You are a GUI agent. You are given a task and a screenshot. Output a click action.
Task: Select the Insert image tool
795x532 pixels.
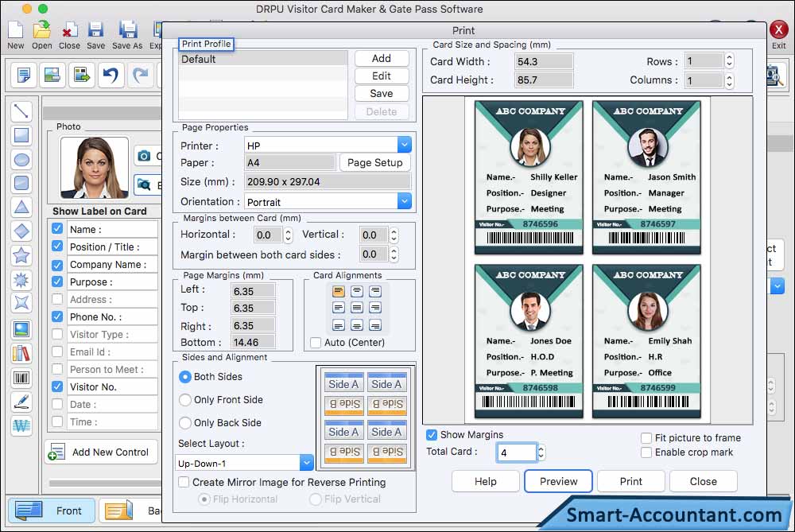pos(21,330)
